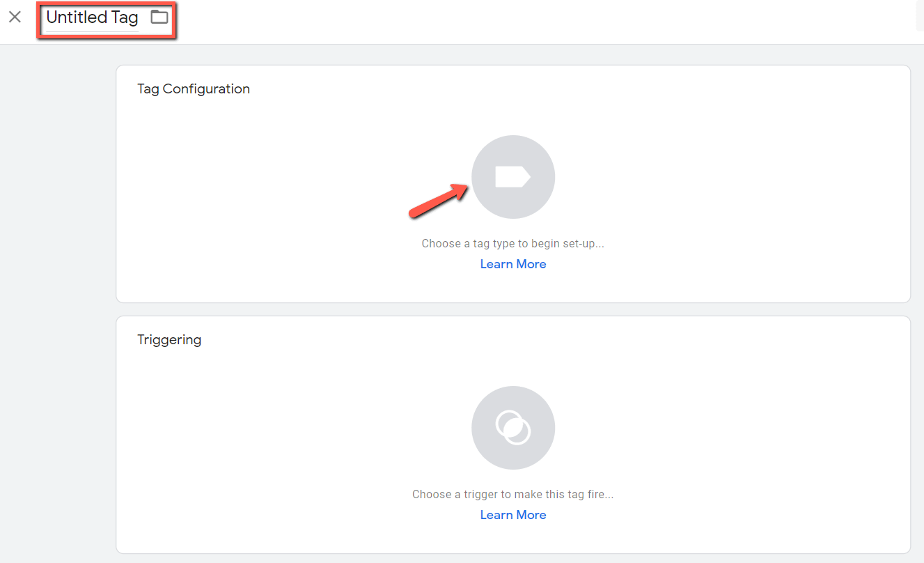Close the tag editor with the X
The height and width of the screenshot is (563, 924).
[15, 17]
